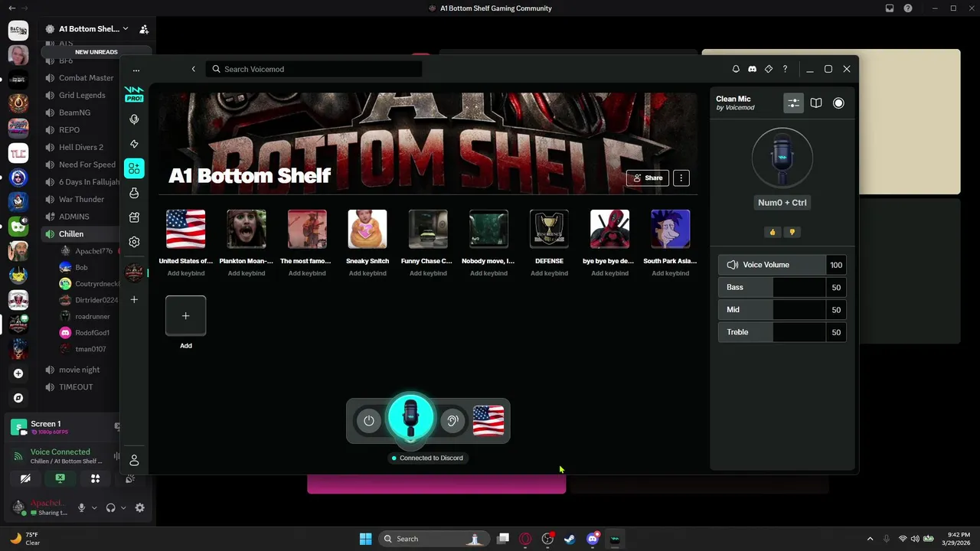Give Clean Mic a thumbs down

(792, 232)
